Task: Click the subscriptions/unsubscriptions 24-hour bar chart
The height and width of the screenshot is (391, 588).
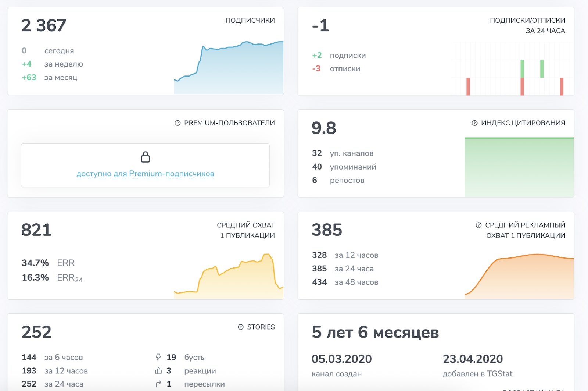Action: pyautogui.click(x=514, y=70)
